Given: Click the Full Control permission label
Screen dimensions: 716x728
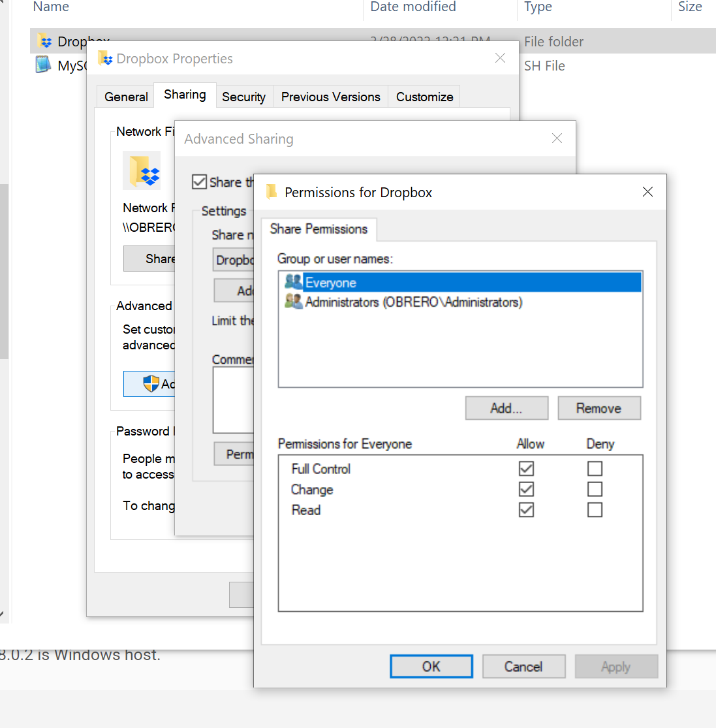Looking at the screenshot, I should coord(321,469).
